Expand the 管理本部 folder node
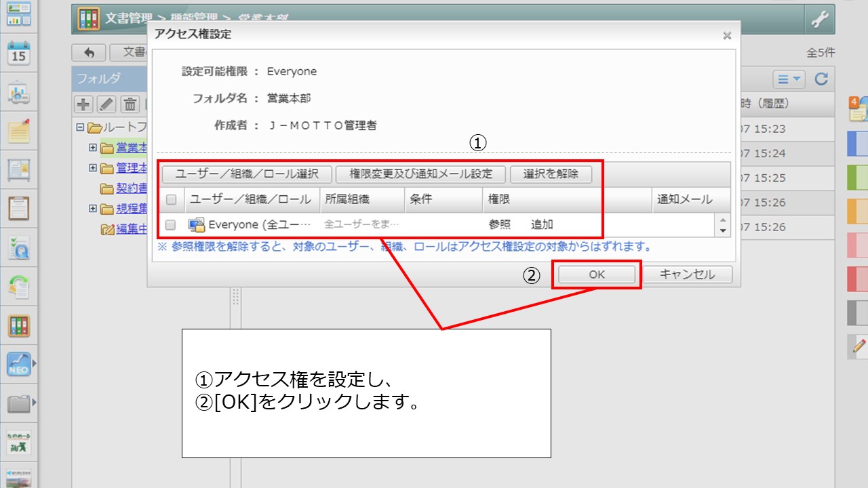The image size is (868, 488). tap(92, 167)
